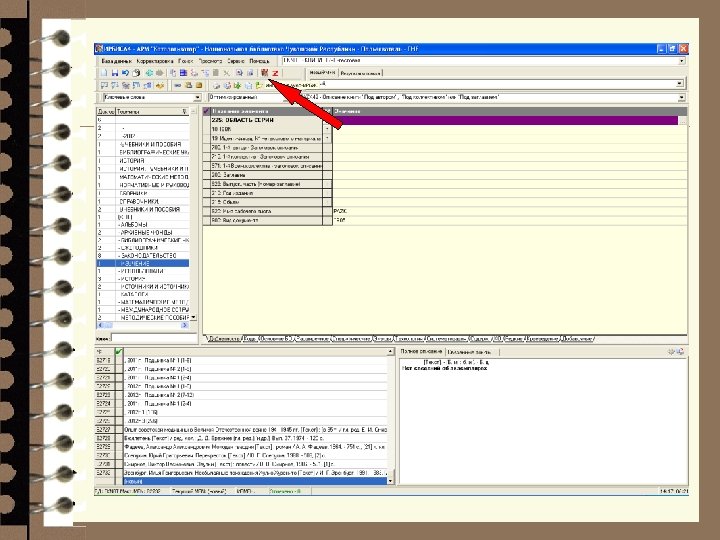
Task: Click the record list scrollbar up arrow
Action: (x=391, y=352)
